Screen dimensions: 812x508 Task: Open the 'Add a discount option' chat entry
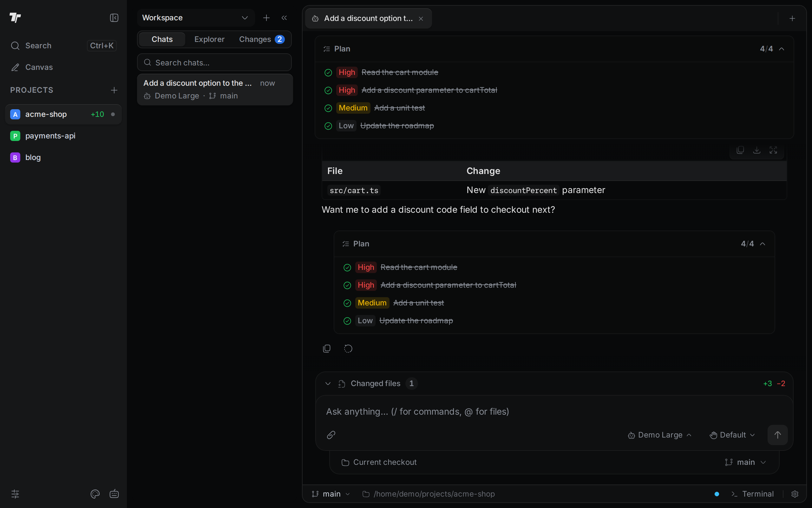[215, 89]
